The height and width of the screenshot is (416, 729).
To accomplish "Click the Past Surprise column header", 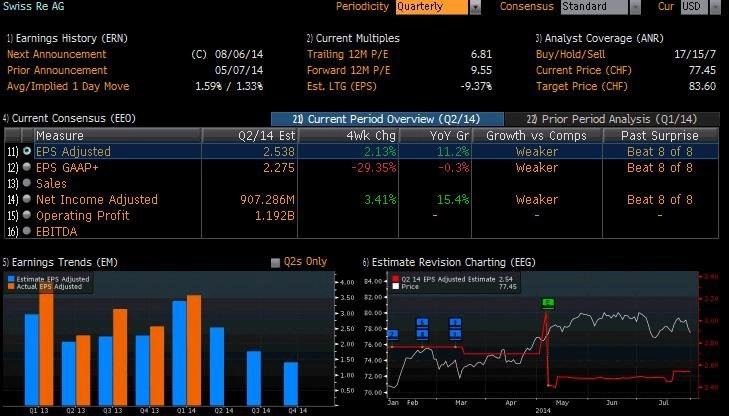I will pos(660,135).
